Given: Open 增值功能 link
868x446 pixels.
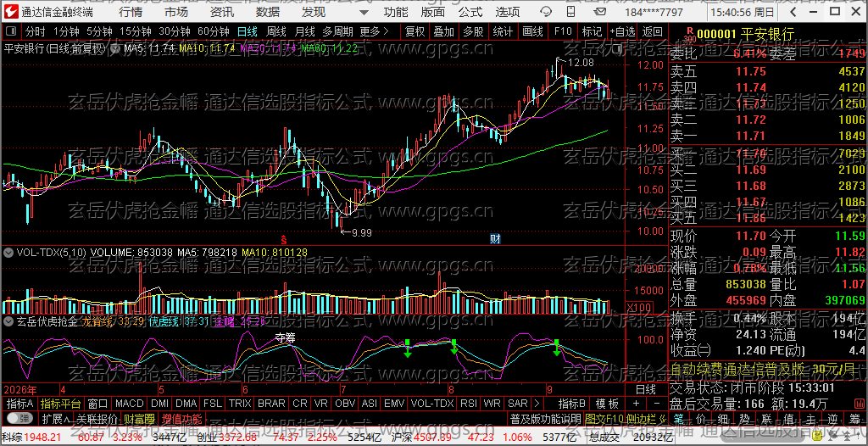Looking at the screenshot, I should click(181, 418).
